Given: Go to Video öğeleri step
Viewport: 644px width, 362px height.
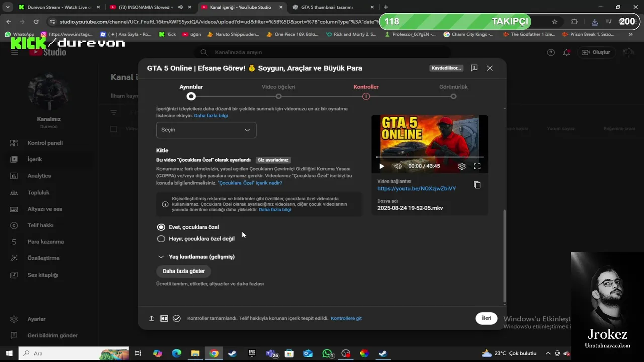Looking at the screenshot, I should (x=278, y=92).
